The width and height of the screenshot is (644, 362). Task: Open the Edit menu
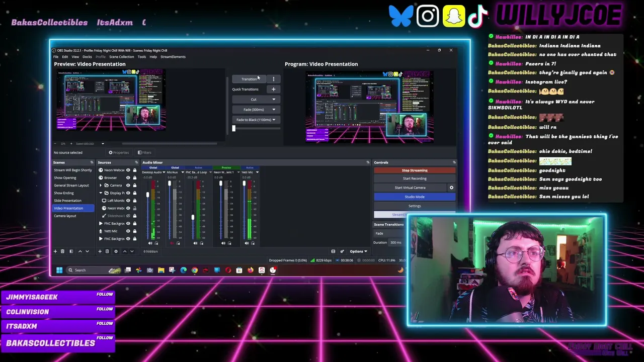[x=65, y=57]
